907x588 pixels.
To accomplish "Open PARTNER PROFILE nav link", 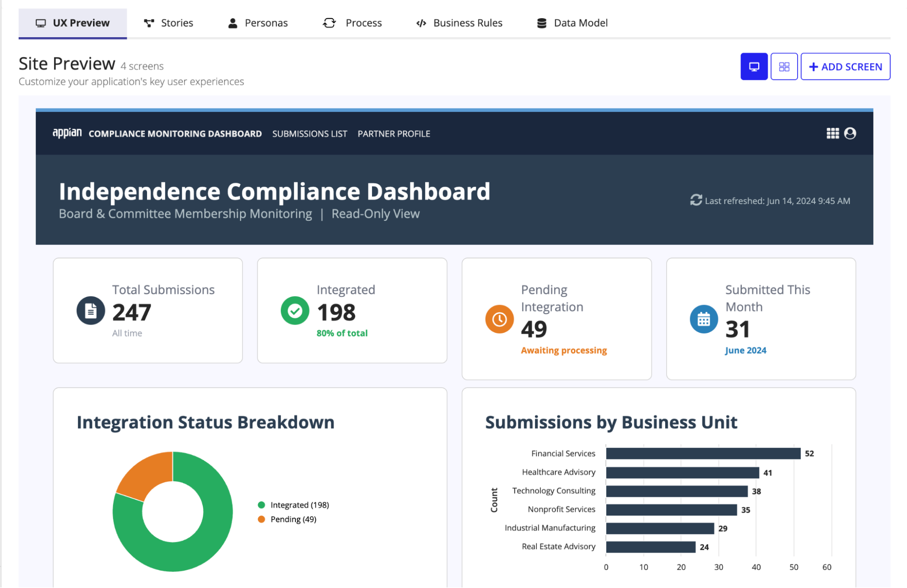I will coord(394,134).
